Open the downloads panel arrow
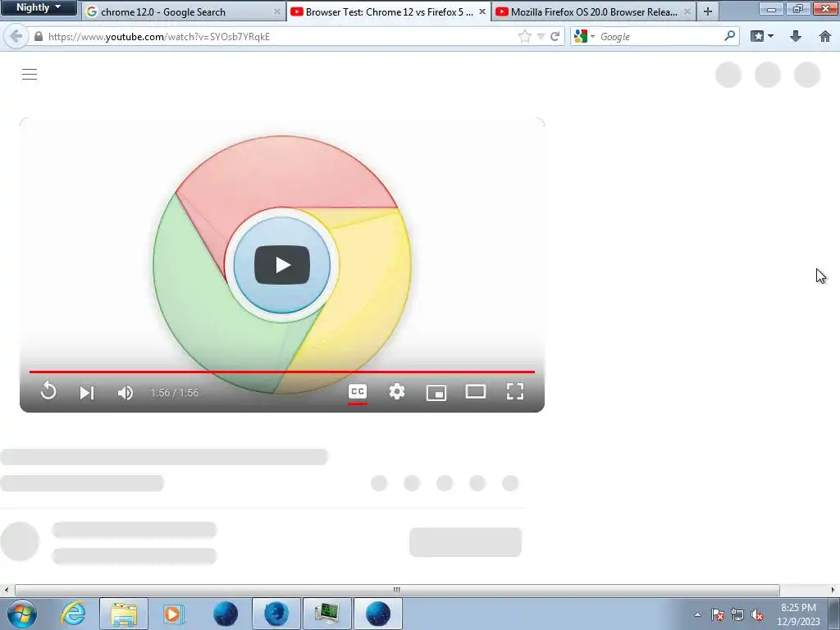 tap(796, 36)
